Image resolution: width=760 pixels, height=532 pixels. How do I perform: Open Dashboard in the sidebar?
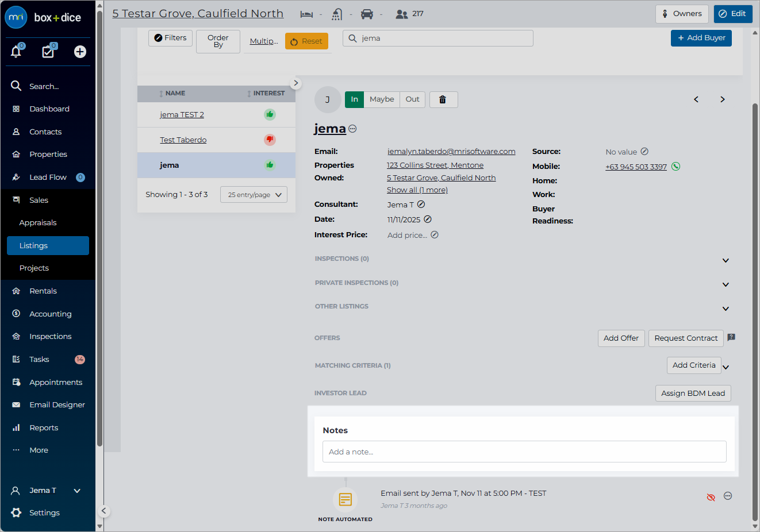49,109
